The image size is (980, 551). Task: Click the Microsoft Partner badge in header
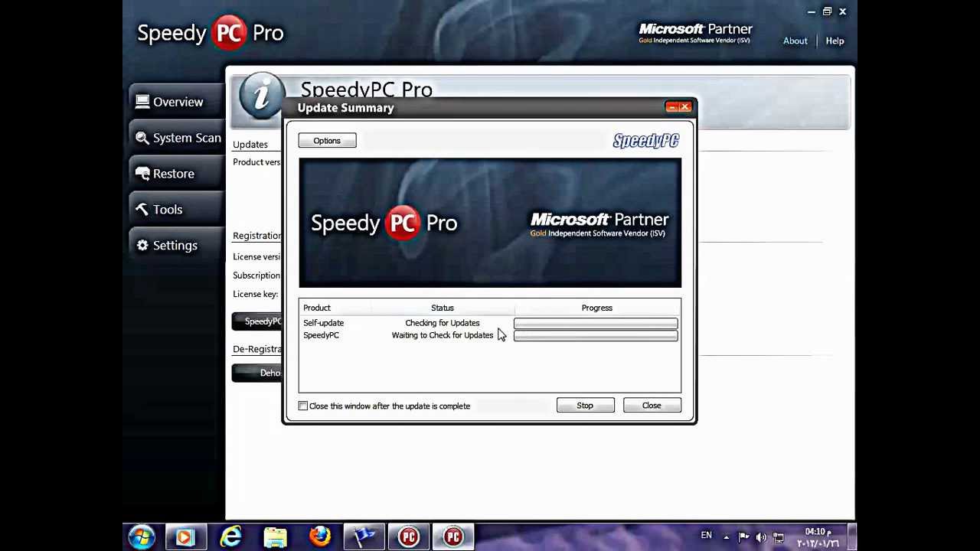696,33
